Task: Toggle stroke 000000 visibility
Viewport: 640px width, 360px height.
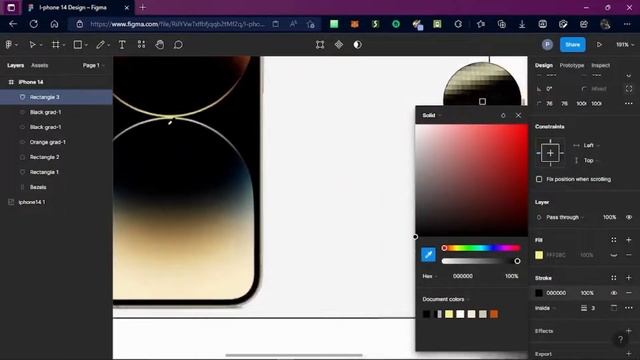Action: tap(613, 293)
